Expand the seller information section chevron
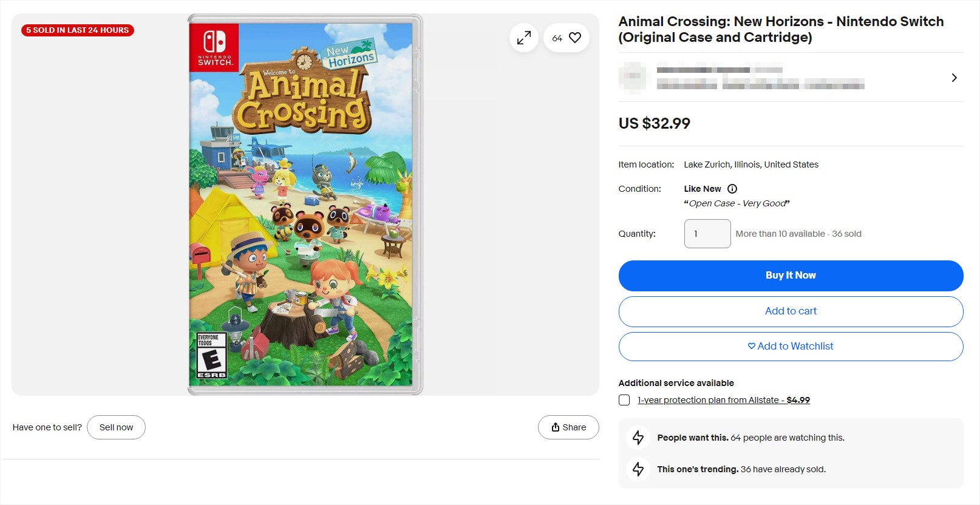980x505 pixels. tap(954, 78)
